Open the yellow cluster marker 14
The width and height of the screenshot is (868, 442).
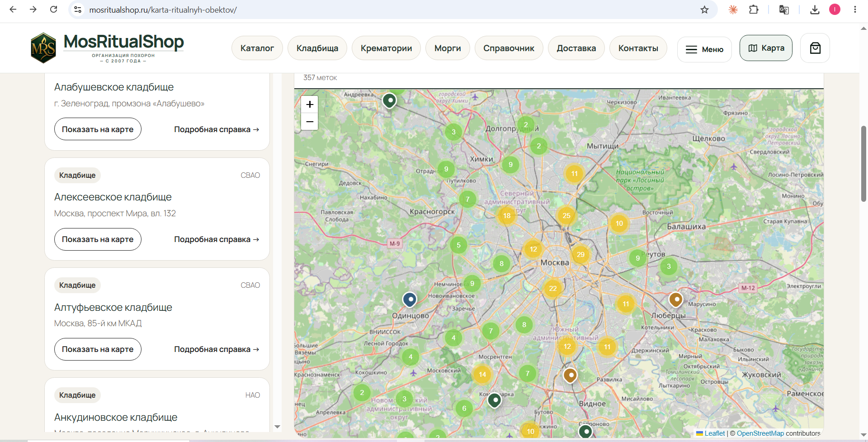pos(482,375)
